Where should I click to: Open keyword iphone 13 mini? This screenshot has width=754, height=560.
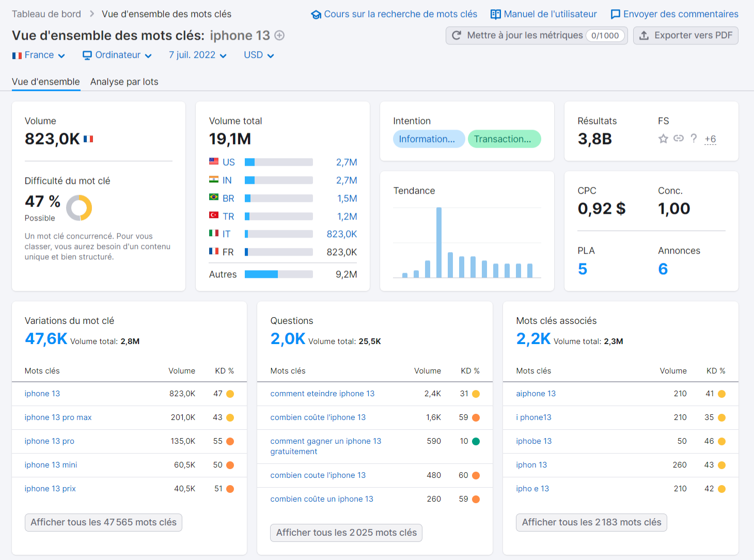[51, 465]
